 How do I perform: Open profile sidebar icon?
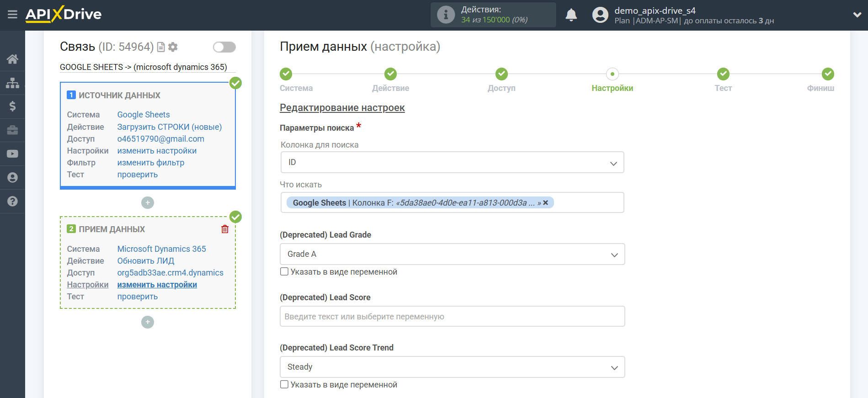coord(12,178)
